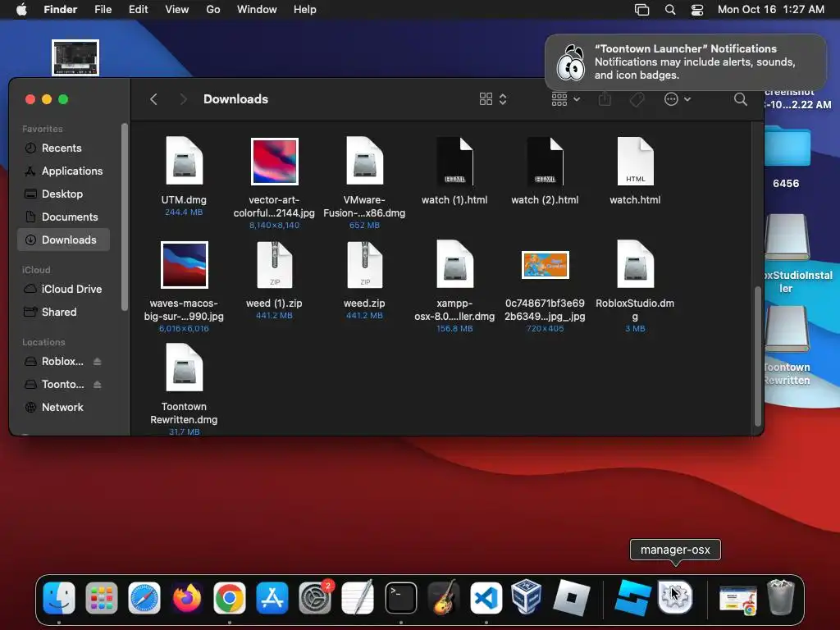Select watch (2).html file icon

(545, 161)
